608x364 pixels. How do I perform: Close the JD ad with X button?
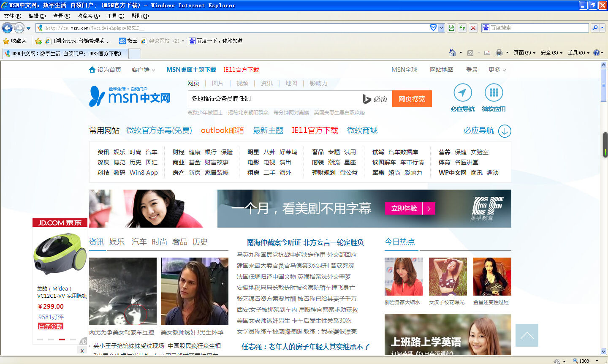click(82, 350)
